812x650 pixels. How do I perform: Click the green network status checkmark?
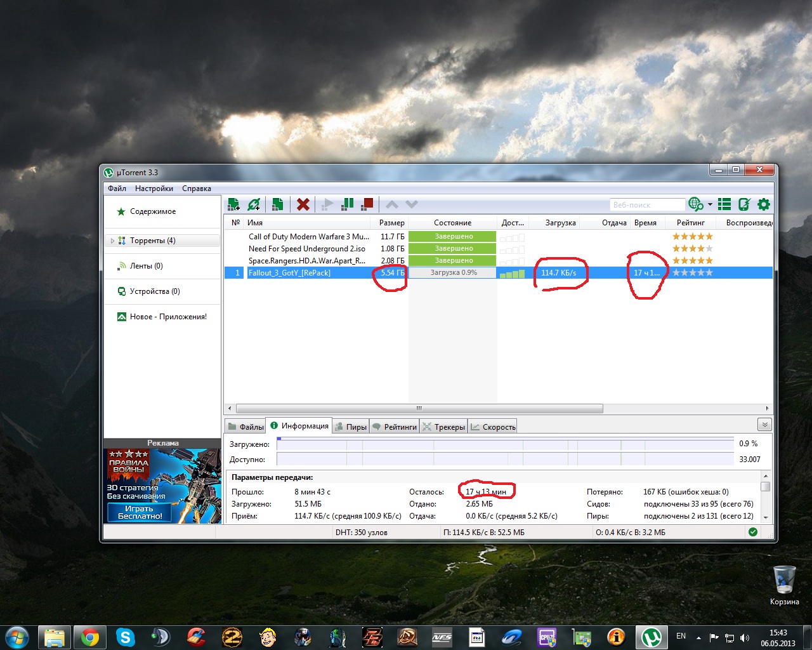click(753, 532)
